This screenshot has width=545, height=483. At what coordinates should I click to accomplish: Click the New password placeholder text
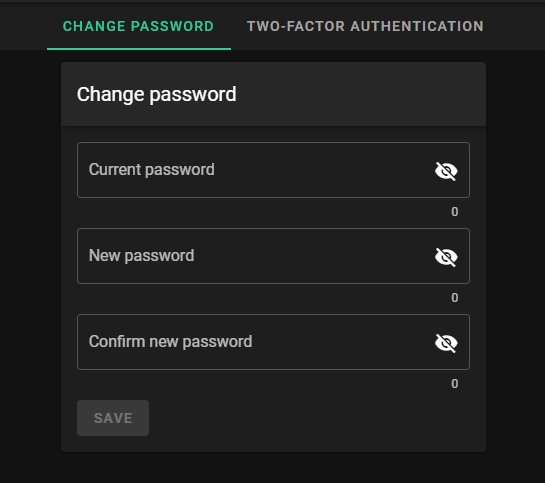click(x=141, y=256)
